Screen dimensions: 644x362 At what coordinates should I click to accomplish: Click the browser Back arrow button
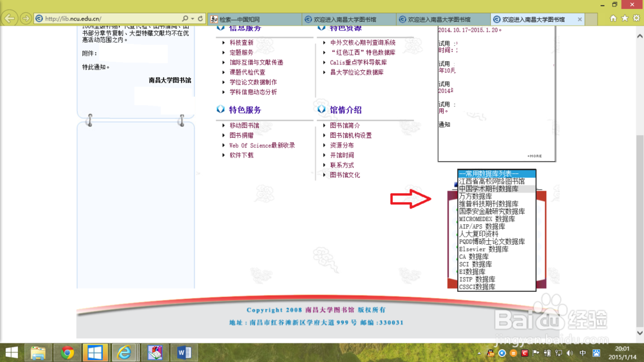click(x=10, y=19)
